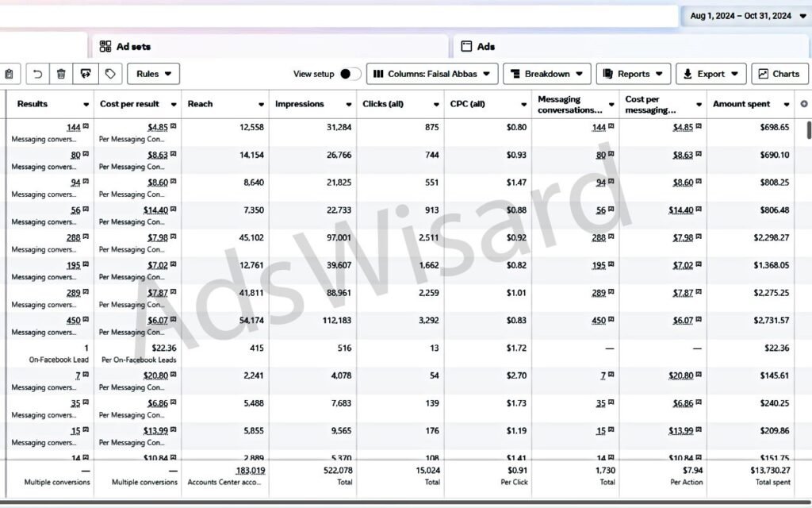Image resolution: width=812 pixels, height=508 pixels.
Task: Click the icon beside 289 in Messaging conversations column
Action: (611, 291)
